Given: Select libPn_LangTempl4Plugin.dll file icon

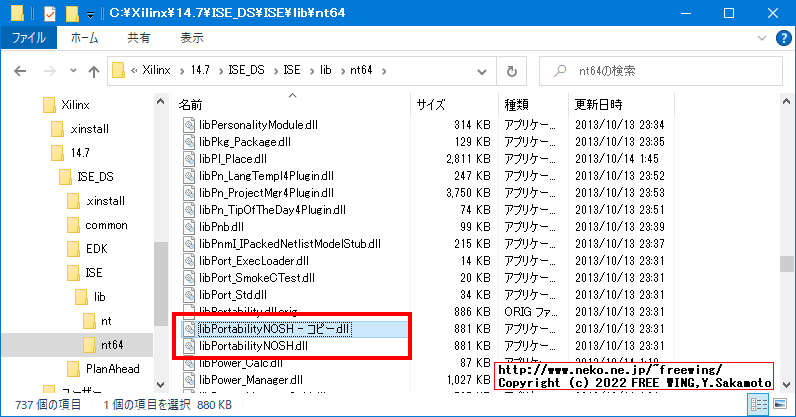Looking at the screenshot, I should click(189, 176).
